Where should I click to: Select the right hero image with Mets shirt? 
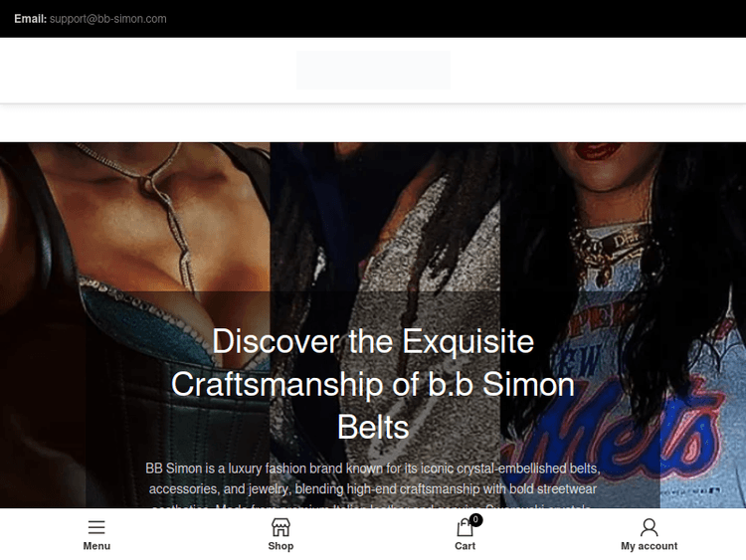(624, 325)
